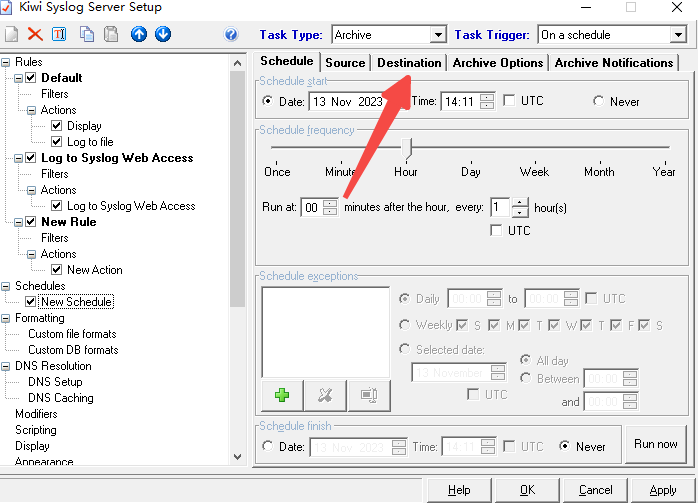
Task: Toggle the Default rule checkbox
Action: [31, 78]
